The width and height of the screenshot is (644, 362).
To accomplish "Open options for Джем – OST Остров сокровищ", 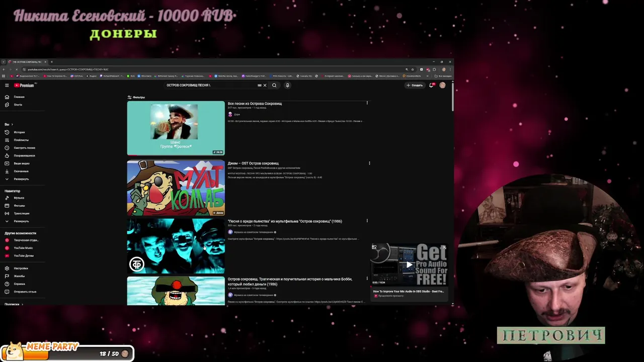I will [x=369, y=163].
